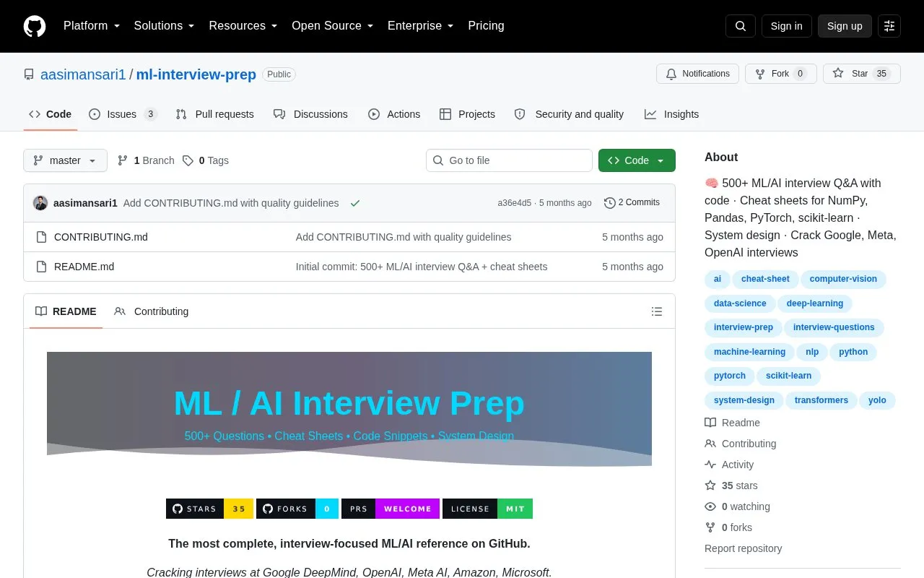Expand the Platform menu

pos(92,26)
